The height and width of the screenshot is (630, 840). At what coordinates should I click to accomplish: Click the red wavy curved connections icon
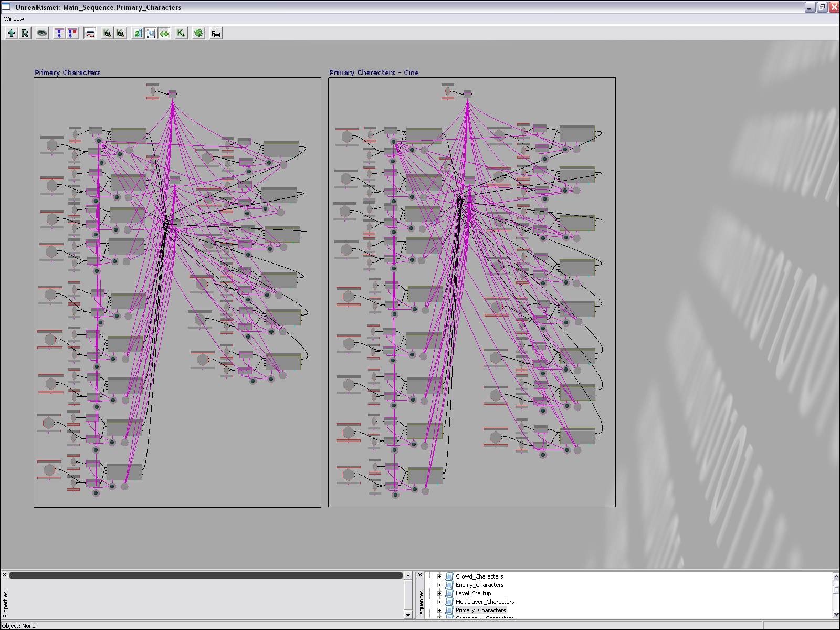pos(90,33)
